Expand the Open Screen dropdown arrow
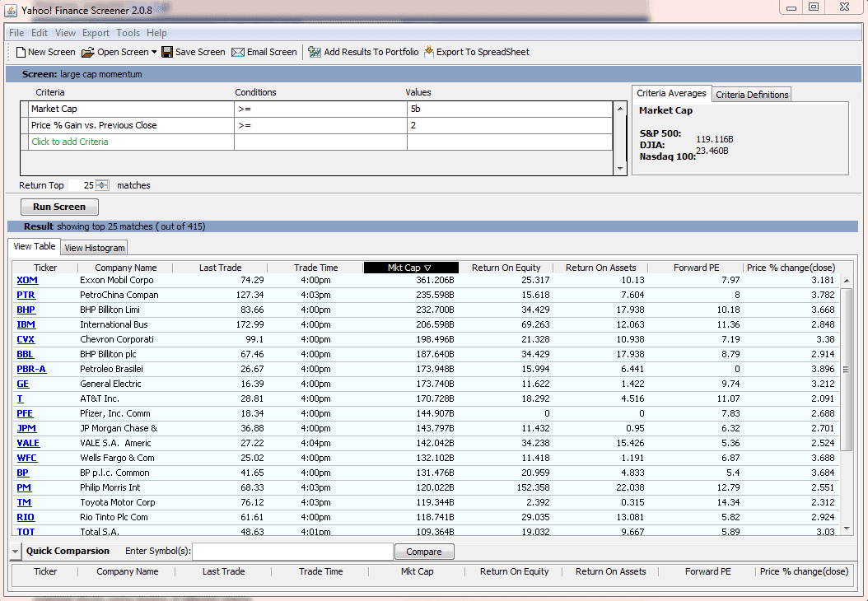The height and width of the screenshot is (601, 868). (154, 52)
